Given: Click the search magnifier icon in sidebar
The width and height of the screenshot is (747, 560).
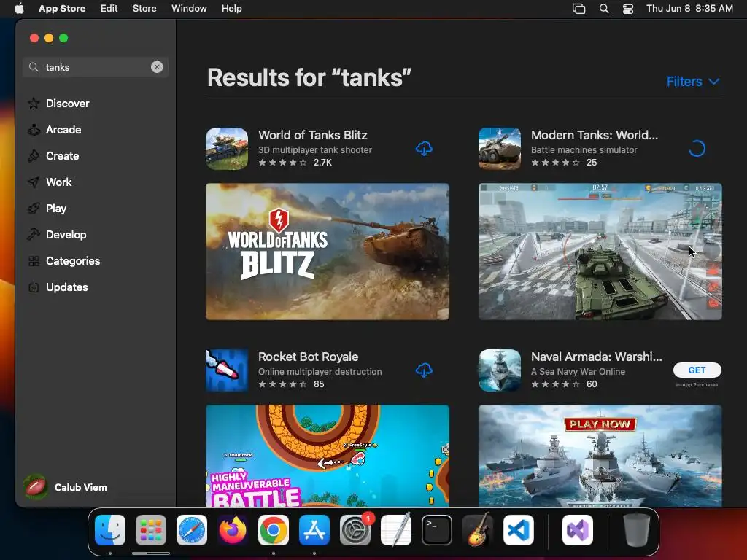Looking at the screenshot, I should 34,67.
